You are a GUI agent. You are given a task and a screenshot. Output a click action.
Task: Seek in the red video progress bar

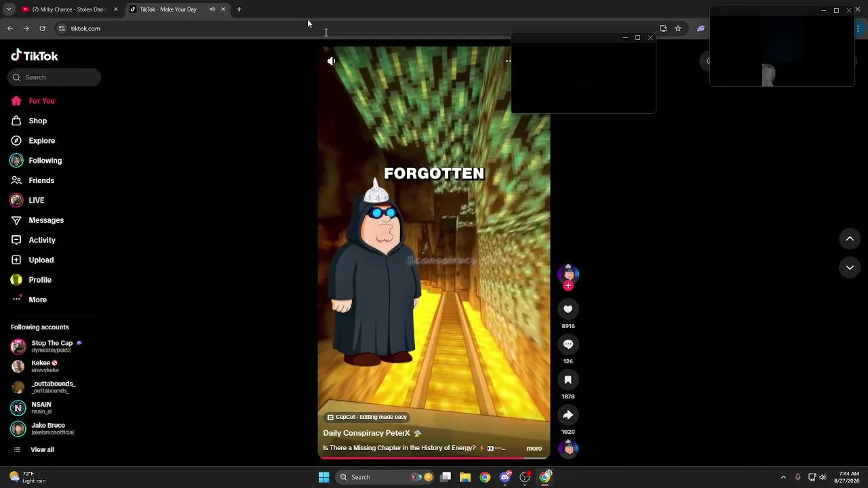434,457
